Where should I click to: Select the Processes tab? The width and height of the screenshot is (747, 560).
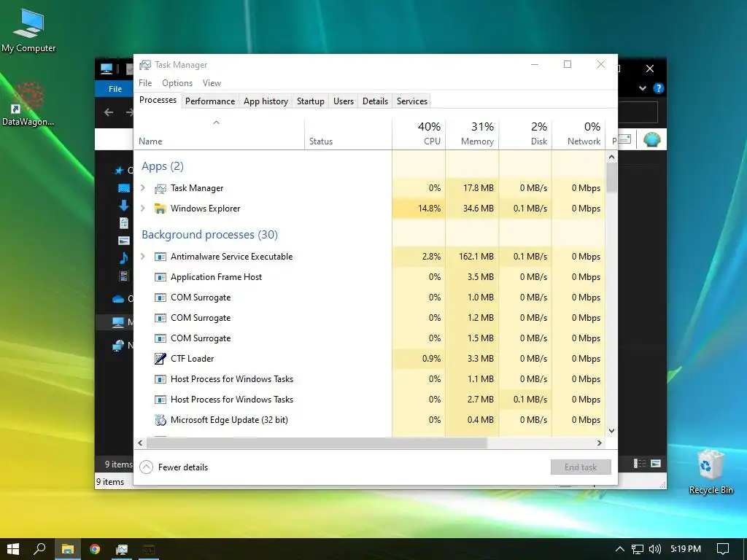158,100
